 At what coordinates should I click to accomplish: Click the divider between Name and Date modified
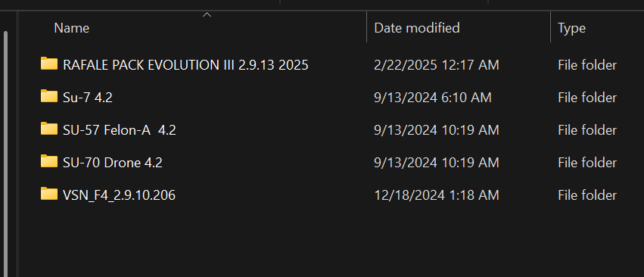click(x=367, y=26)
